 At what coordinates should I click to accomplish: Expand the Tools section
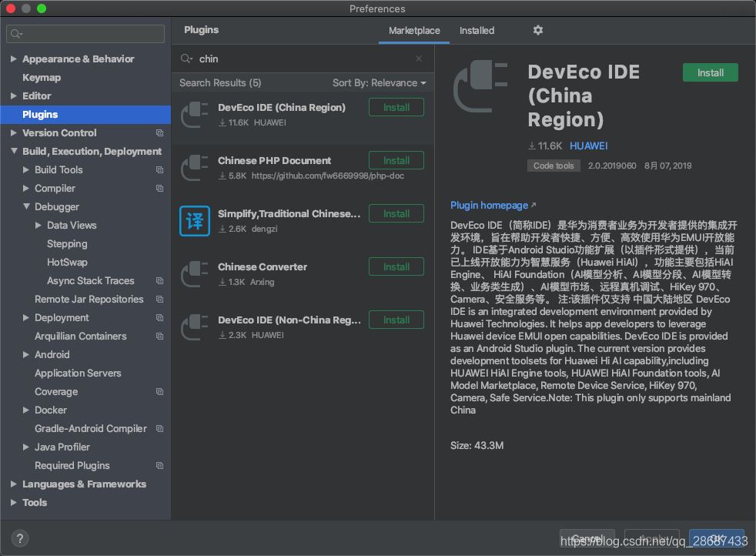coord(12,502)
